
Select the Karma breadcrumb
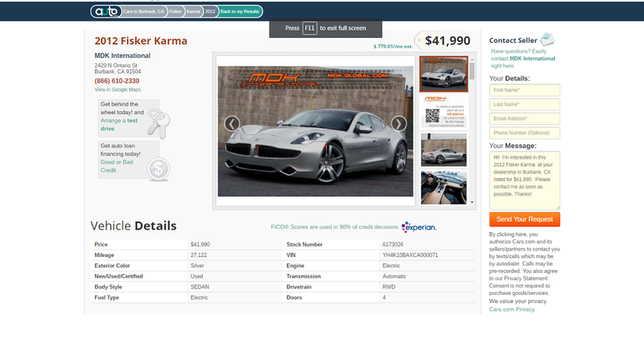(x=193, y=11)
